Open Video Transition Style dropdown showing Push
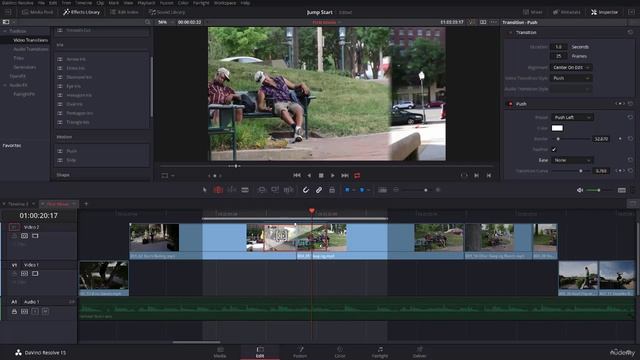Screen dimensions: 640x360 pos(571,78)
